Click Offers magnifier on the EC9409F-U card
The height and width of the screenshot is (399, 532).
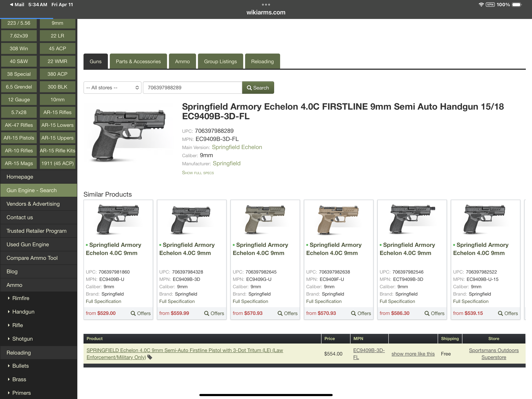[x=361, y=313]
